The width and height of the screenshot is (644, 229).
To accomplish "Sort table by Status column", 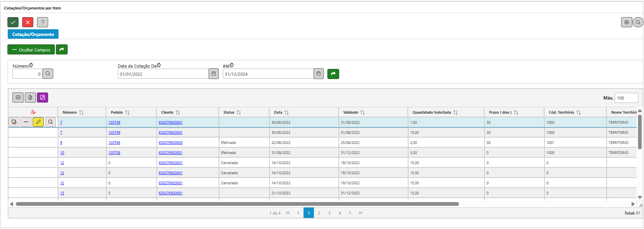I will tap(239, 112).
